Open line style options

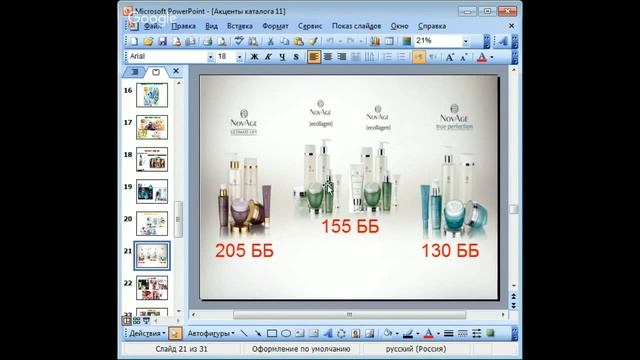tap(449, 333)
